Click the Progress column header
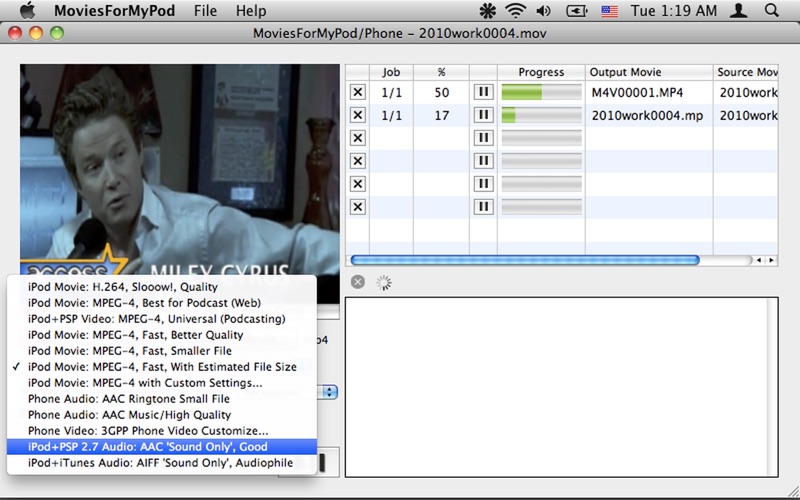This screenshot has width=800, height=500. 541,72
